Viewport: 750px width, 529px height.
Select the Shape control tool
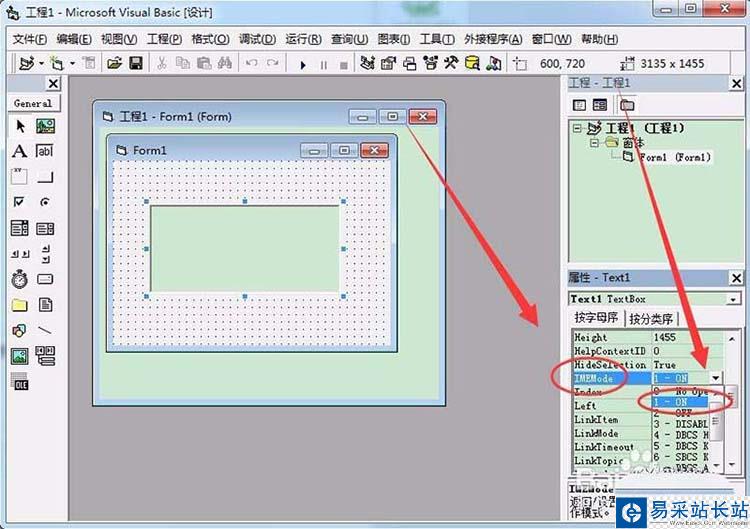(19, 331)
